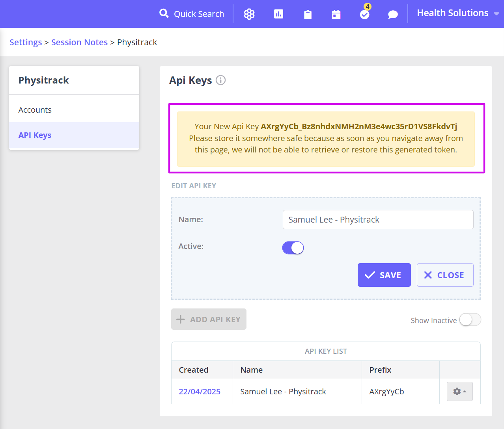Viewport: 504px width, 429px height.
Task: Open gear actions menu for Samuel Lee key
Action: coord(460,392)
